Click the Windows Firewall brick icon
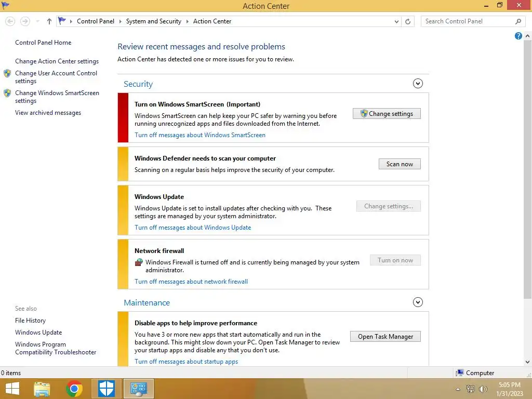The width and height of the screenshot is (532, 399). (x=139, y=262)
